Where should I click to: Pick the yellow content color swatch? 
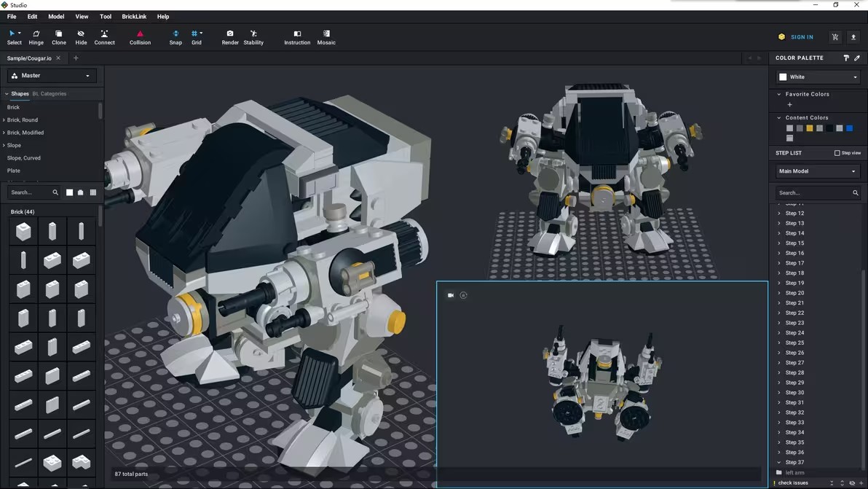click(809, 128)
